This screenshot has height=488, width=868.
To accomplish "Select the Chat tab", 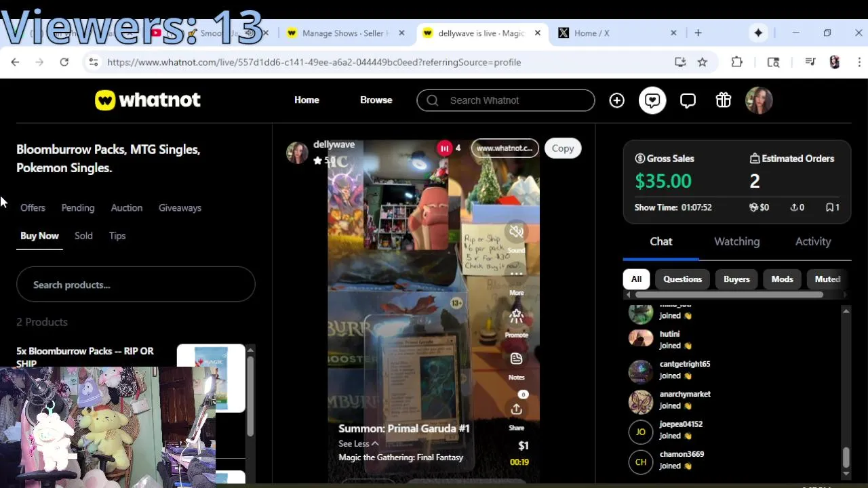I will pos(661,241).
